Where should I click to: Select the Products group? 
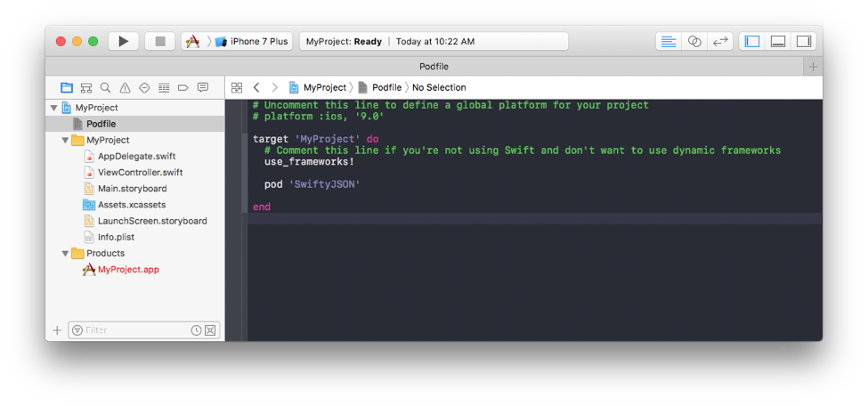105,253
